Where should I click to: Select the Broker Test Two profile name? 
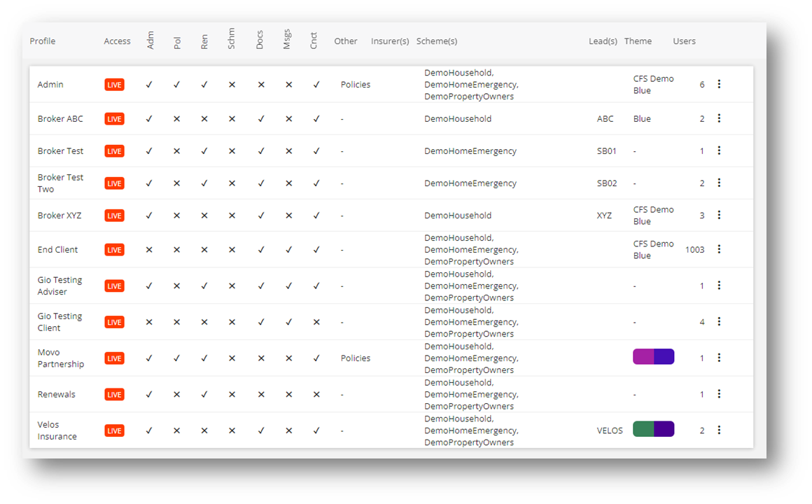tap(60, 183)
